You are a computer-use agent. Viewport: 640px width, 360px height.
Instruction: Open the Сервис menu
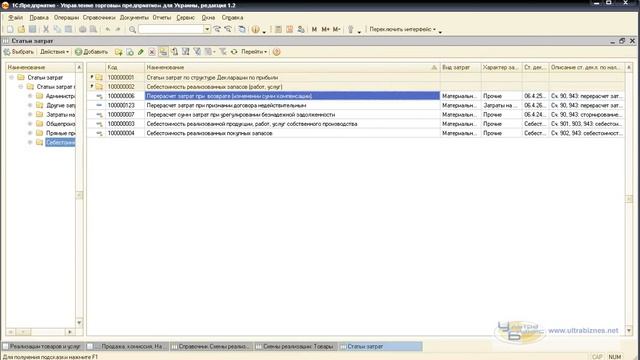pyautogui.click(x=186, y=18)
